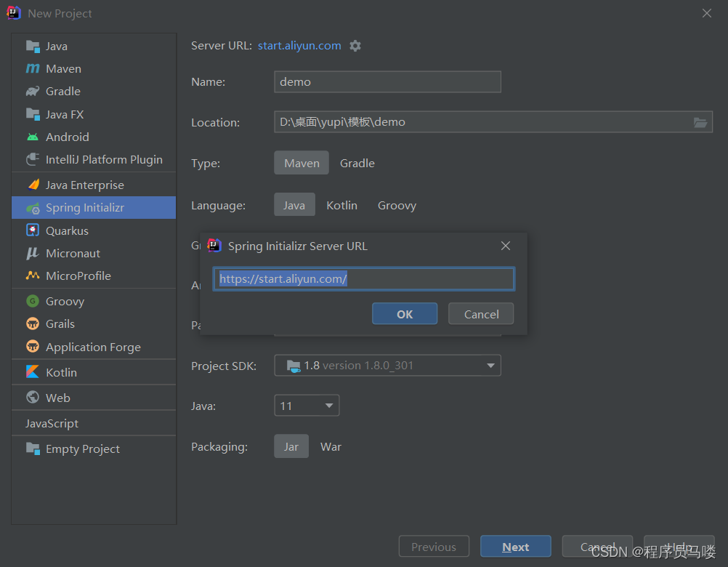Viewport: 728px width, 567px height.
Task: Select Java Enterprise in the sidebar
Action: (94, 185)
